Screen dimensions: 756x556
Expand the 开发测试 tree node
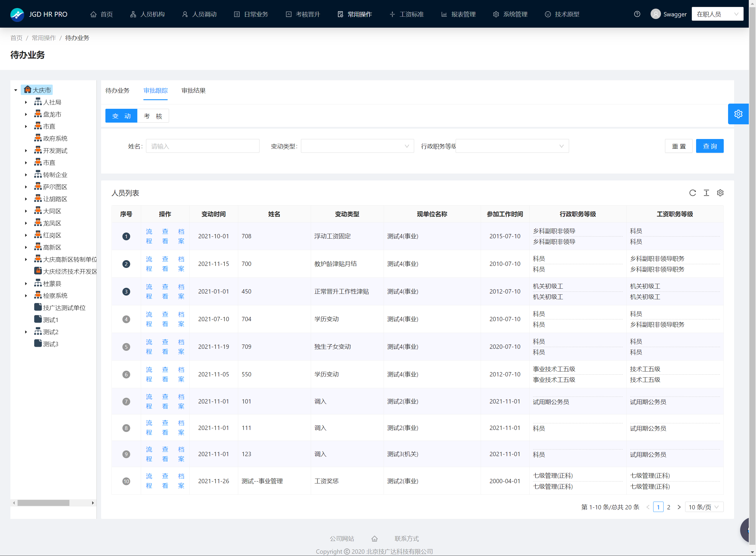(x=26, y=151)
